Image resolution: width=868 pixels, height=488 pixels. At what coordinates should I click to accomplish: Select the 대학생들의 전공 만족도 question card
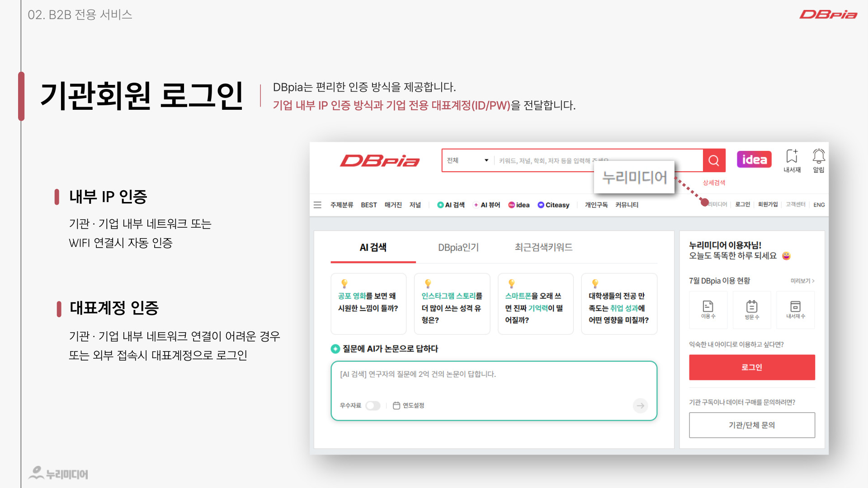pos(619,304)
